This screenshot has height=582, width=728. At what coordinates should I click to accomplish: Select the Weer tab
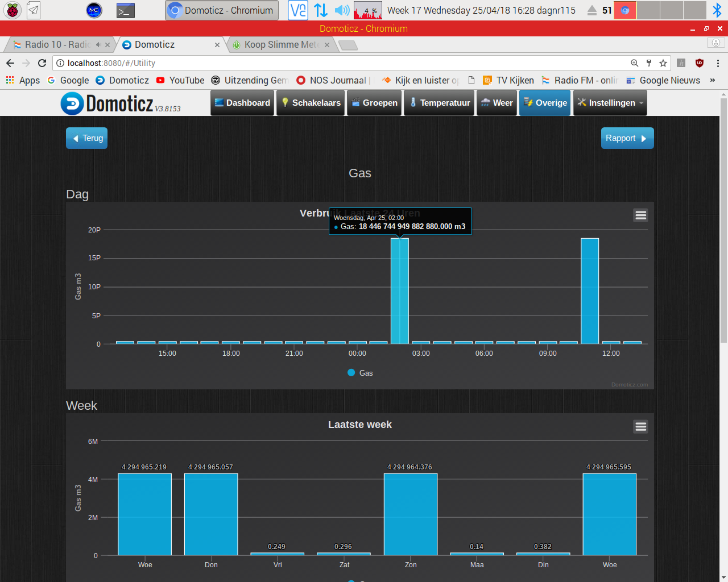tap(497, 103)
